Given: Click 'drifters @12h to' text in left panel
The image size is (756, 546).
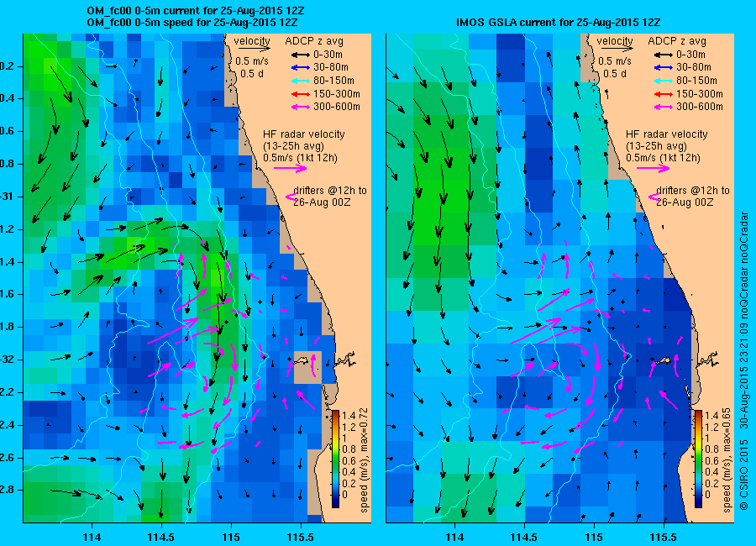Looking at the screenshot, I should click(330, 191).
